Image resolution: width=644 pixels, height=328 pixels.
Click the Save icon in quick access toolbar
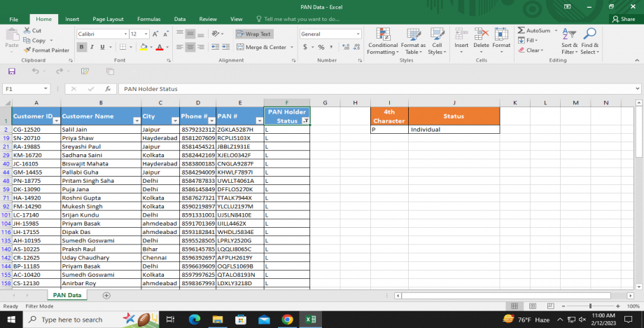tap(11, 71)
